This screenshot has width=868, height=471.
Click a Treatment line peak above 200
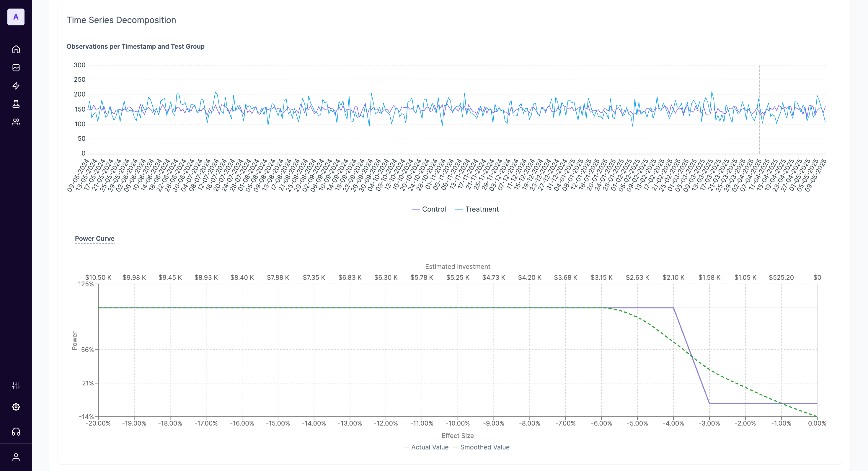[x=216, y=92]
